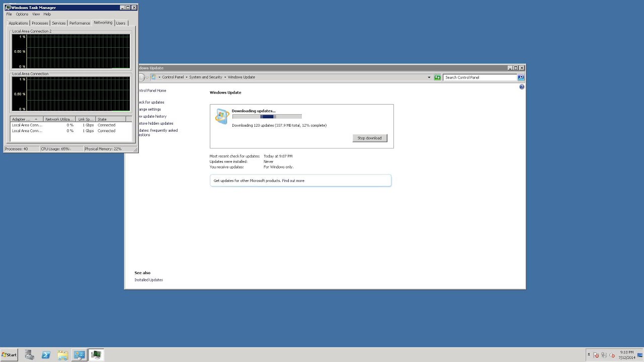
Task: Launch Windows PowerShell from the taskbar
Action: (46, 355)
